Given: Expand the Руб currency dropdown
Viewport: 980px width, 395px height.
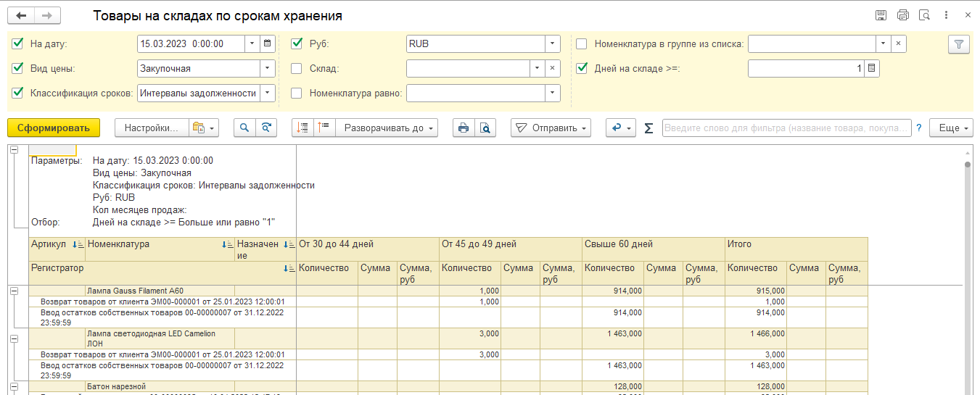Looking at the screenshot, I should 552,43.
